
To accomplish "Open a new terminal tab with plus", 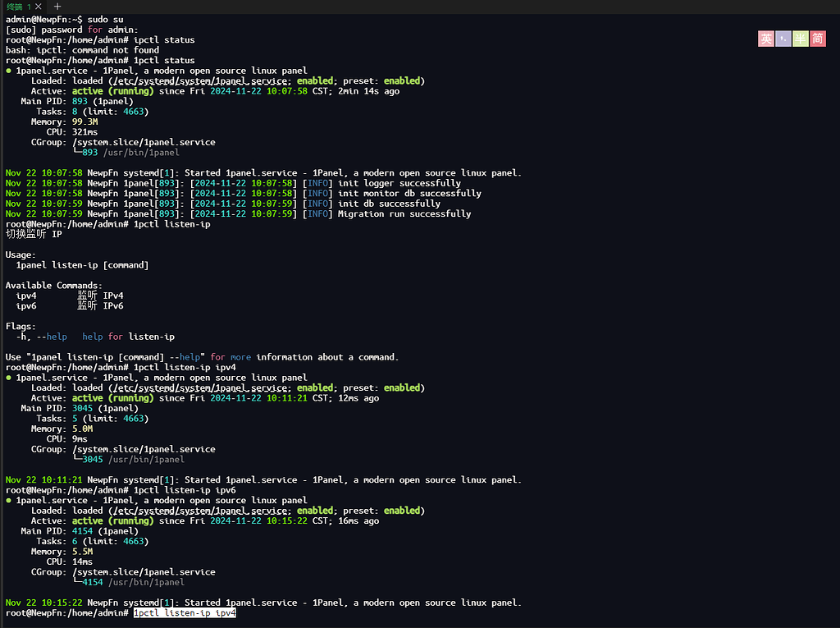I will coord(57,7).
